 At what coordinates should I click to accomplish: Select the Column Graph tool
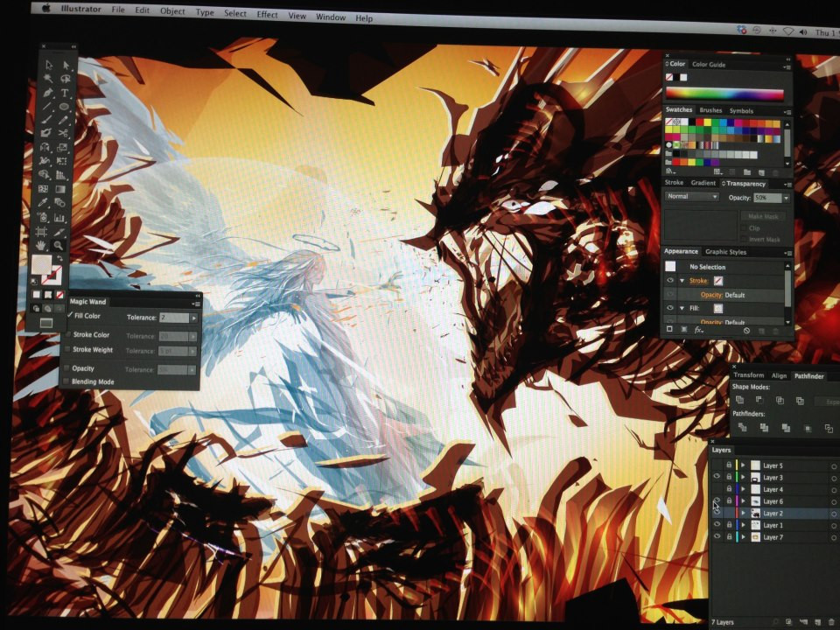pyautogui.click(x=59, y=218)
